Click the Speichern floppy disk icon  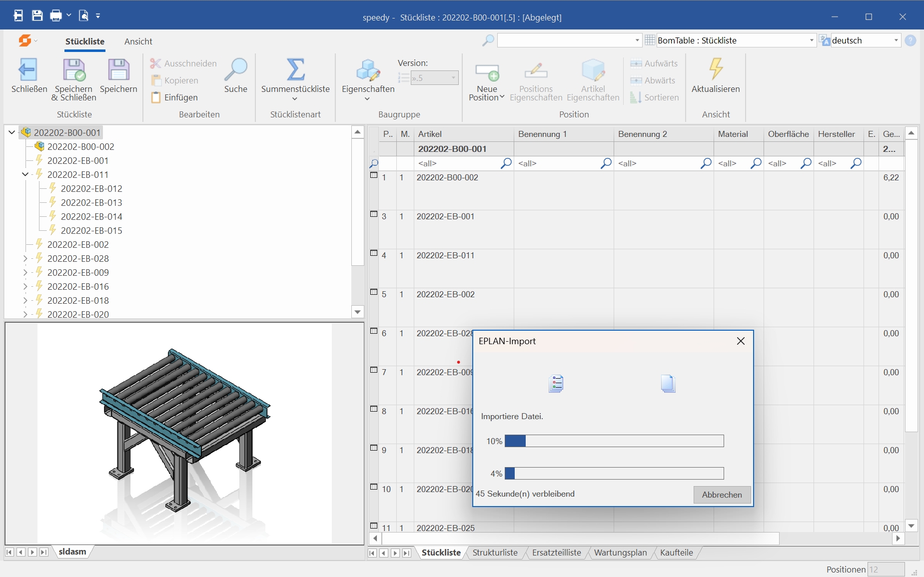point(118,70)
